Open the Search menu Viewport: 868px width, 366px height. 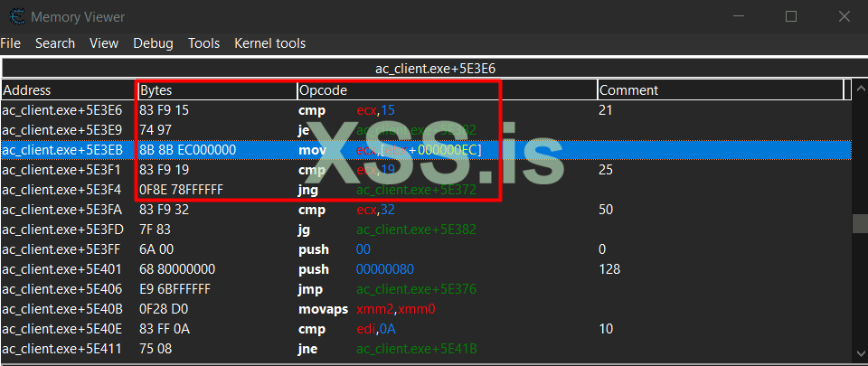pos(55,43)
